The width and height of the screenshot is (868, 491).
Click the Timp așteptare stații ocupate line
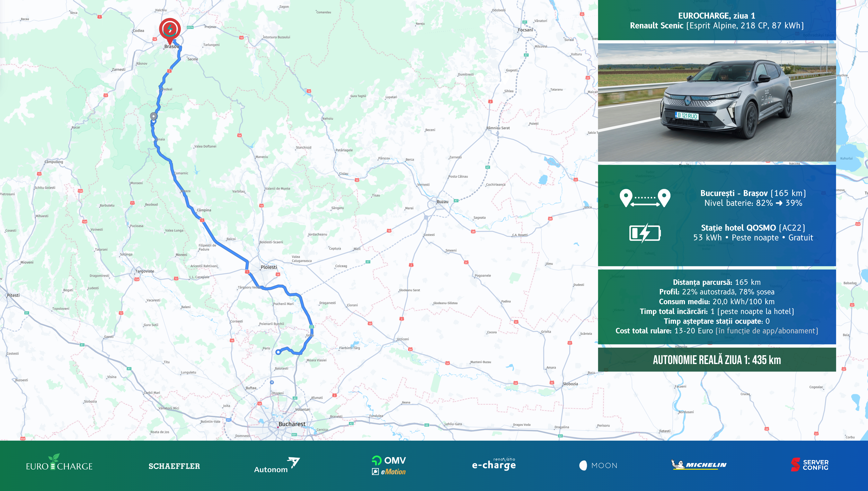(x=717, y=321)
